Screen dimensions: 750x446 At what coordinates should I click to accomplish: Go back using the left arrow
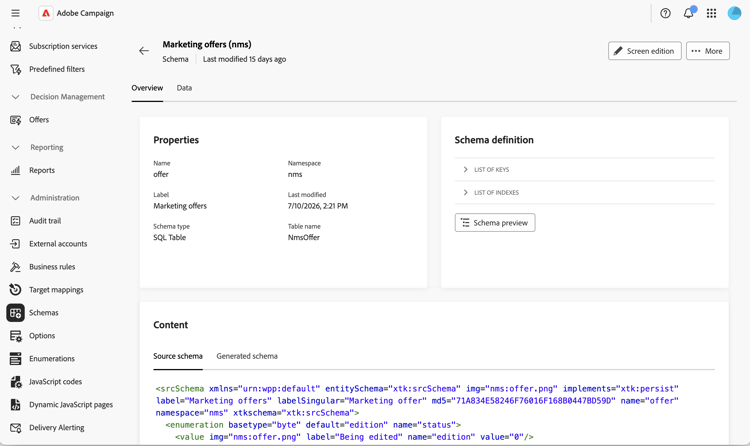(x=144, y=51)
